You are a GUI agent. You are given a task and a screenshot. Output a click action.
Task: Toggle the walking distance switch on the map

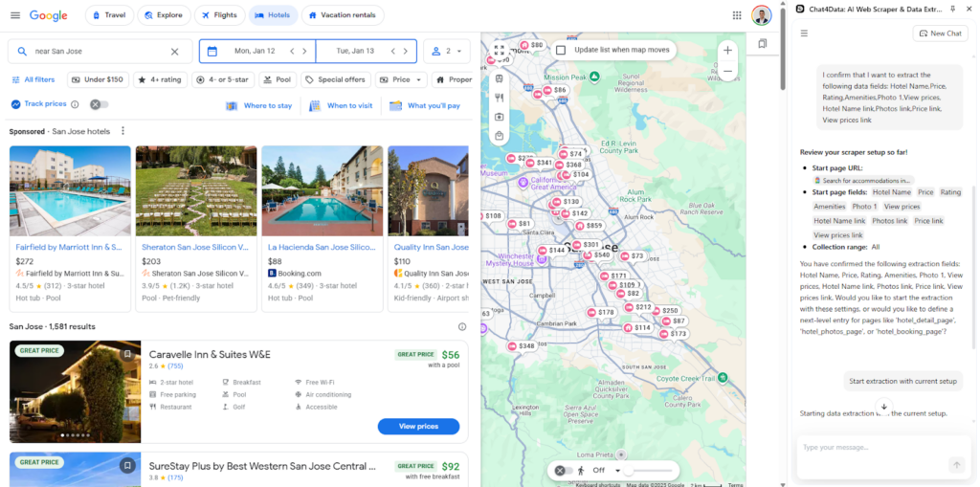pos(564,470)
